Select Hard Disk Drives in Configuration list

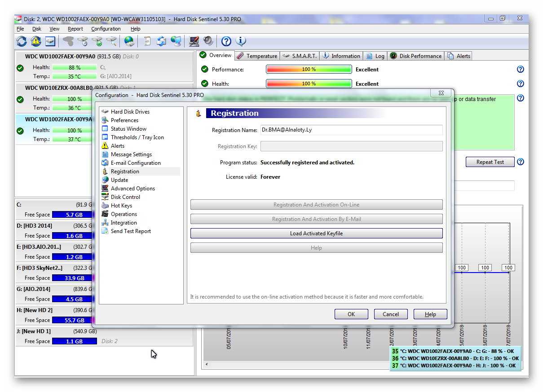click(x=130, y=111)
